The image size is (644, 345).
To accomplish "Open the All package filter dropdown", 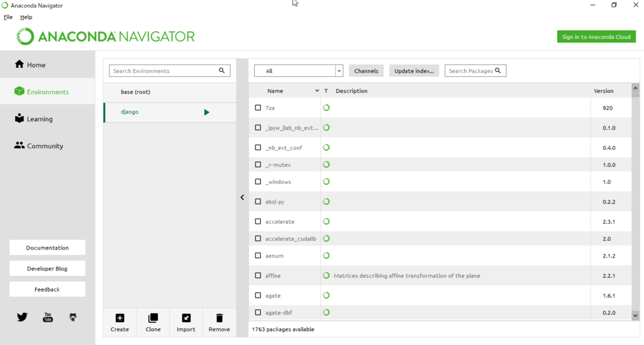I will (299, 70).
